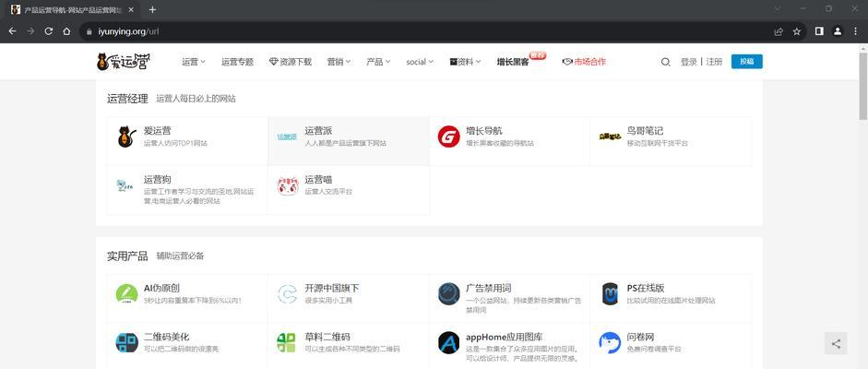The image size is (868, 369).
Task: Click the 爱运营 black cat card icon
Action: coord(126,137)
